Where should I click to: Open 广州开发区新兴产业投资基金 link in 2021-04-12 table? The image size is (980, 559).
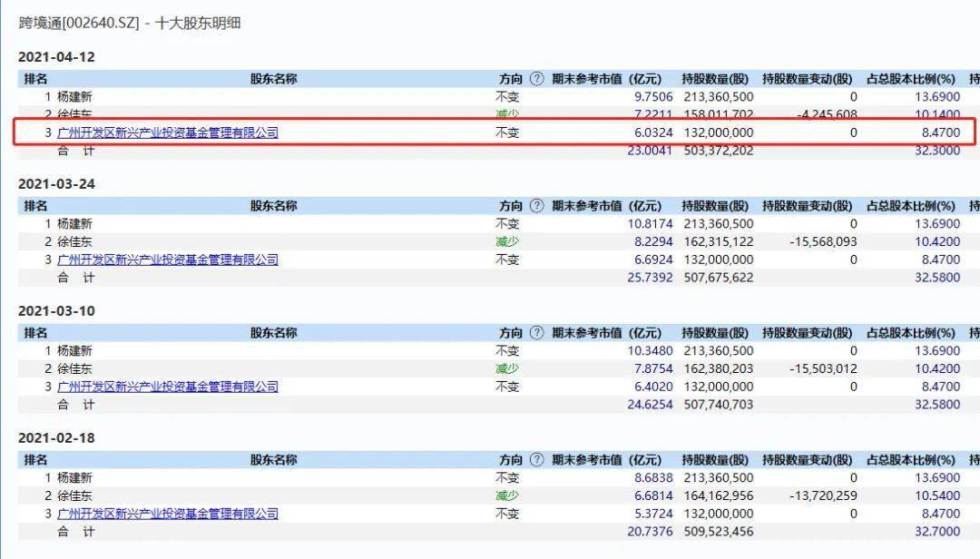[x=167, y=132]
